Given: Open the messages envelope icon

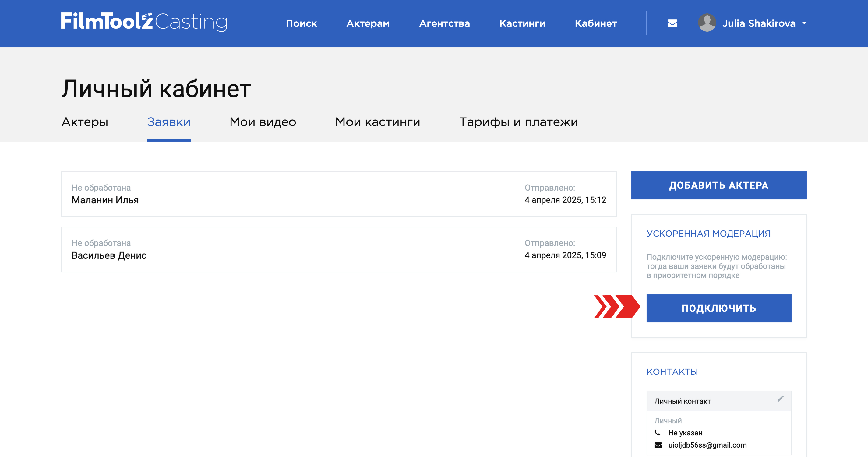Looking at the screenshot, I should coord(672,23).
